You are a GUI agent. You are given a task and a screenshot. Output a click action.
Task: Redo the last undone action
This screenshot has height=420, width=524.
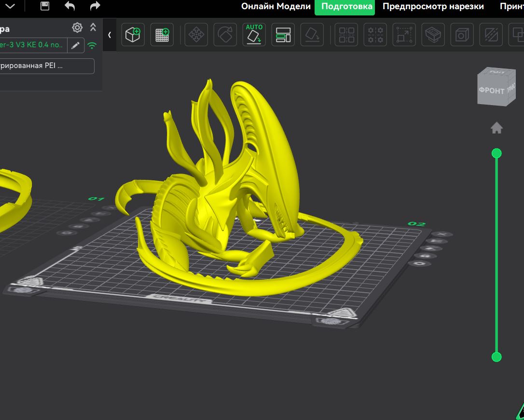(95, 6)
